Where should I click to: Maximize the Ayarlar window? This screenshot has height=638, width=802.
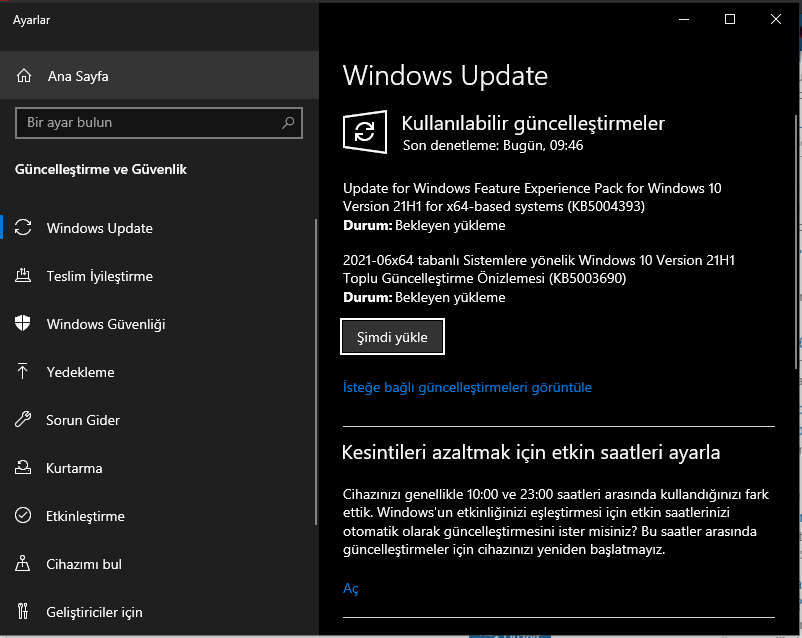tap(730, 19)
